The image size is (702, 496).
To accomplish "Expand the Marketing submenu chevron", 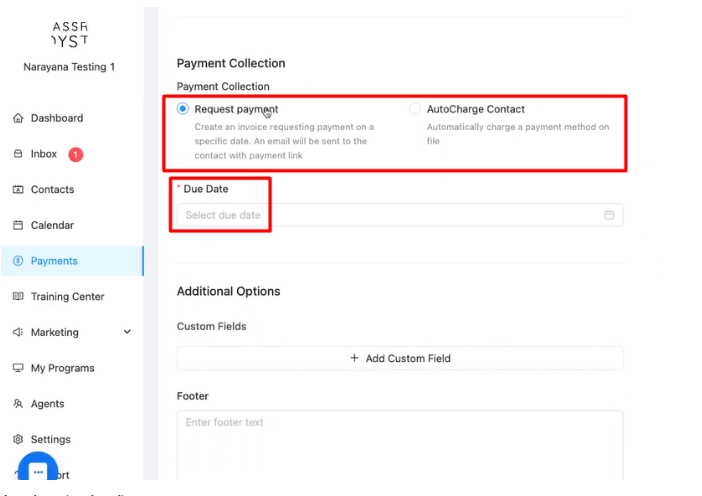I will point(127,332).
